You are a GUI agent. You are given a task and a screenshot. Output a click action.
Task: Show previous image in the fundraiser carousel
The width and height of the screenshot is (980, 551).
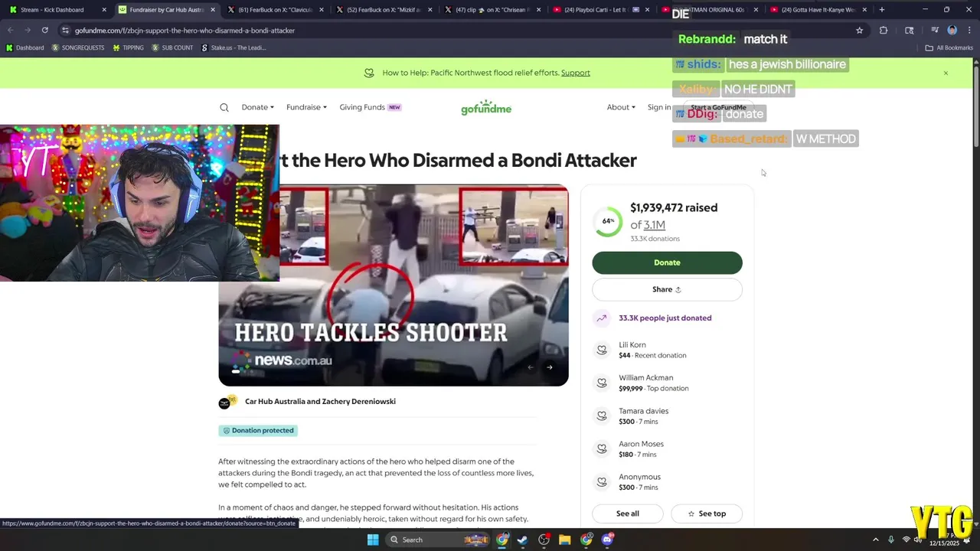[x=530, y=367]
